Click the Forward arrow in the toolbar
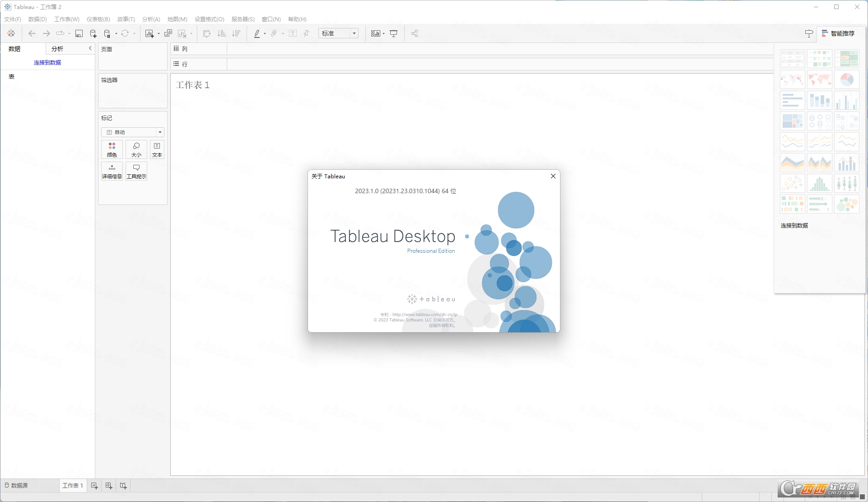The image size is (868, 502). click(46, 33)
